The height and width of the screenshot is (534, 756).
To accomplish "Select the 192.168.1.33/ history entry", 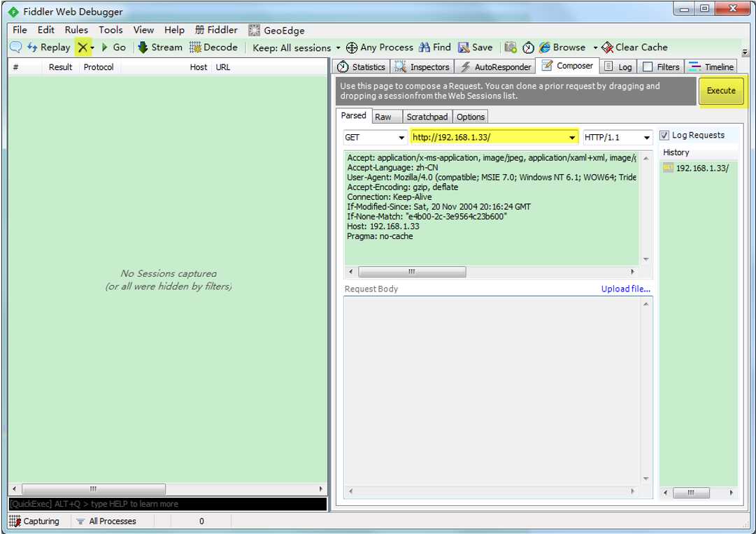I will (x=697, y=168).
